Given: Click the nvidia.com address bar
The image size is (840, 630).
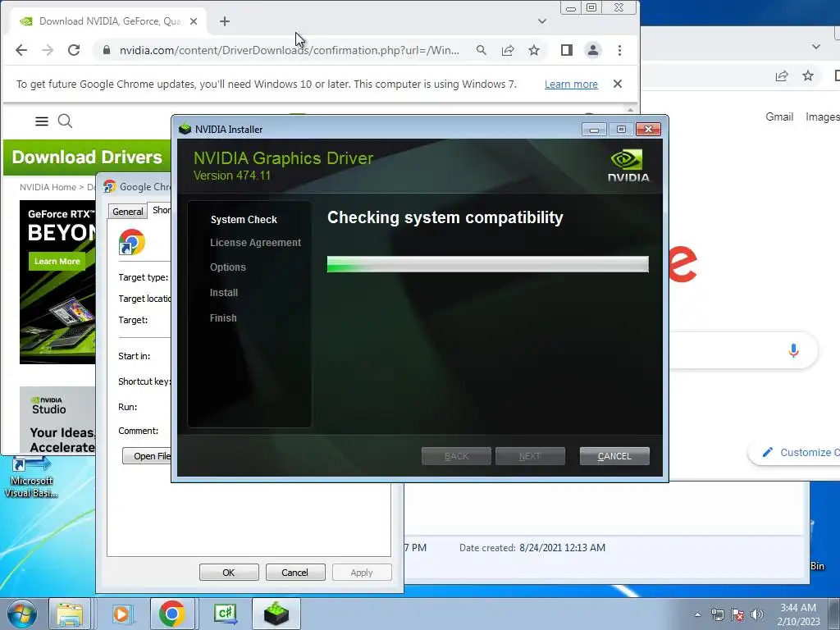Looking at the screenshot, I should click(290, 50).
